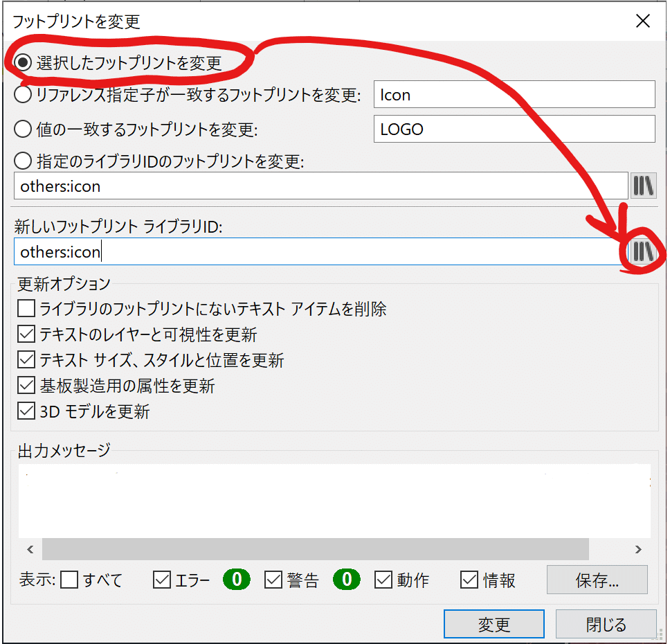Click the error count badge
Image resolution: width=670 pixels, height=644 pixels.
[x=237, y=580]
